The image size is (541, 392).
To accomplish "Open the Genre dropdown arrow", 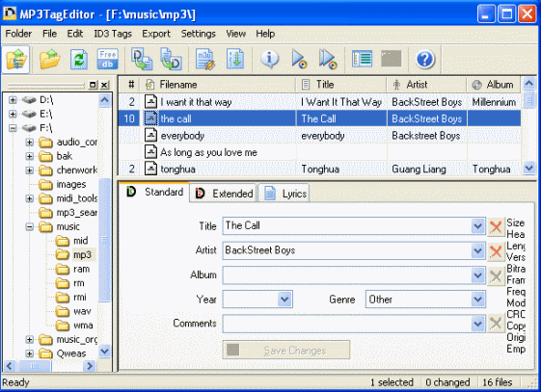I will tap(478, 299).
